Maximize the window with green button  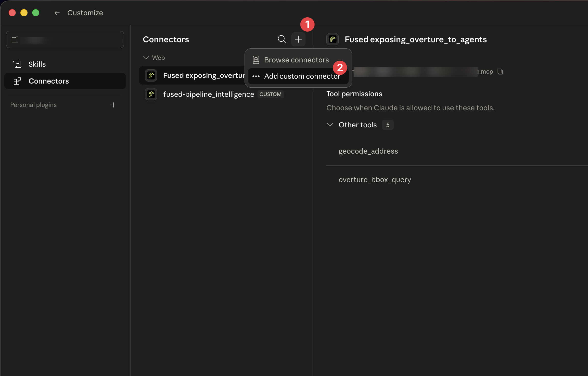click(x=36, y=13)
